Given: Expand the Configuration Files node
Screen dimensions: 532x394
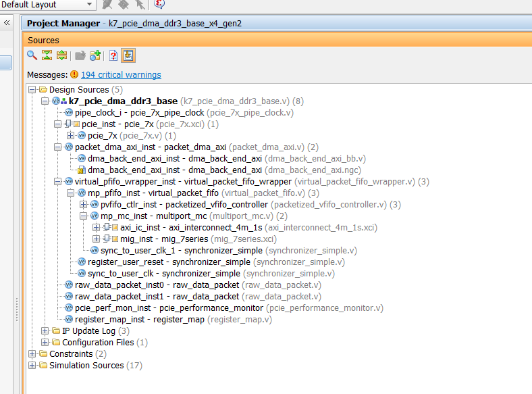Looking at the screenshot, I should click(45, 343).
